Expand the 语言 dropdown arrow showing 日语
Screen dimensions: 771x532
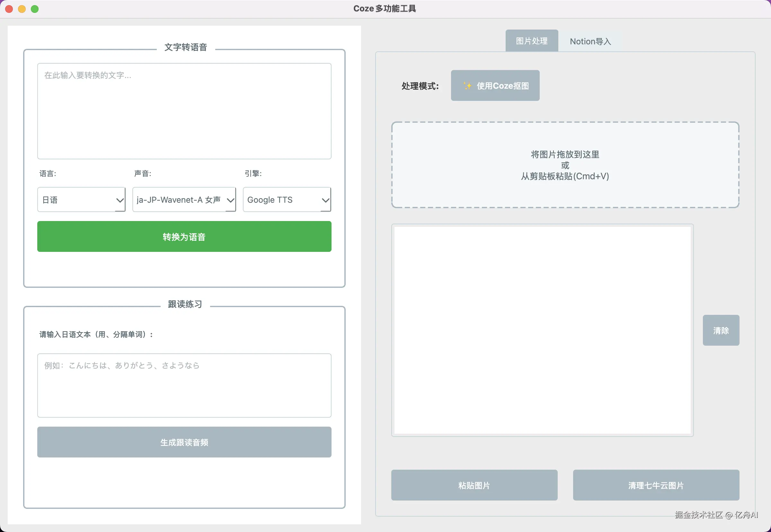(x=120, y=200)
